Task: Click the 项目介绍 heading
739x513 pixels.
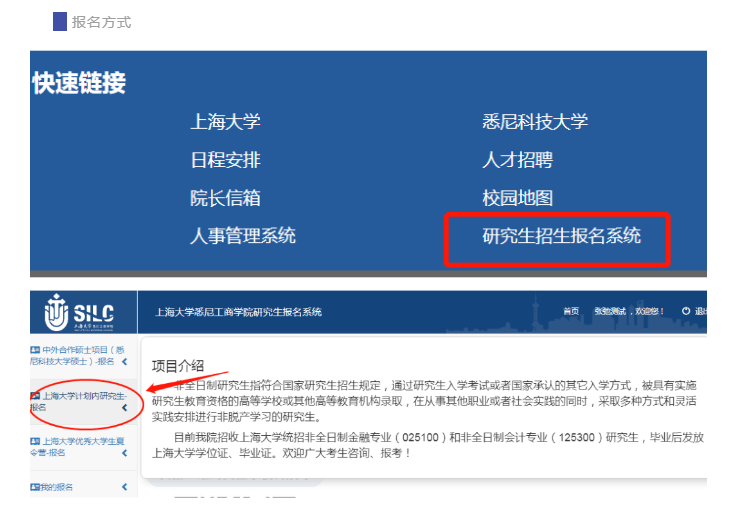Action: 178,366
